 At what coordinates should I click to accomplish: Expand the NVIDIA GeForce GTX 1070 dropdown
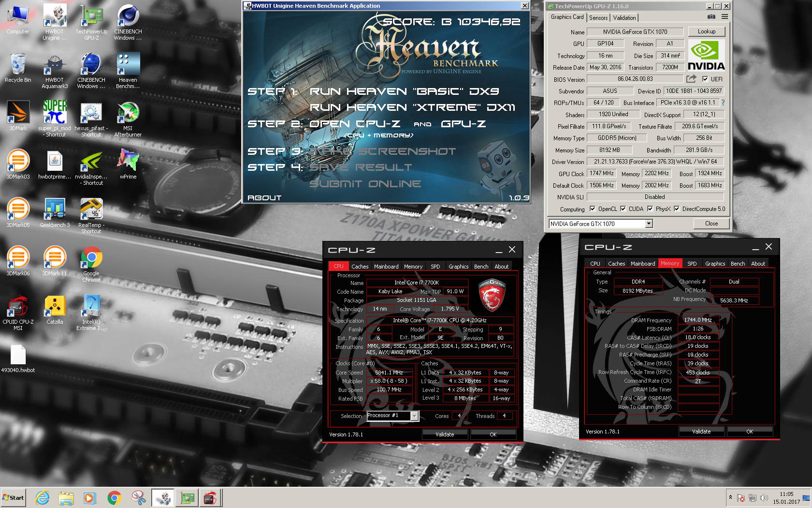pyautogui.click(x=649, y=224)
